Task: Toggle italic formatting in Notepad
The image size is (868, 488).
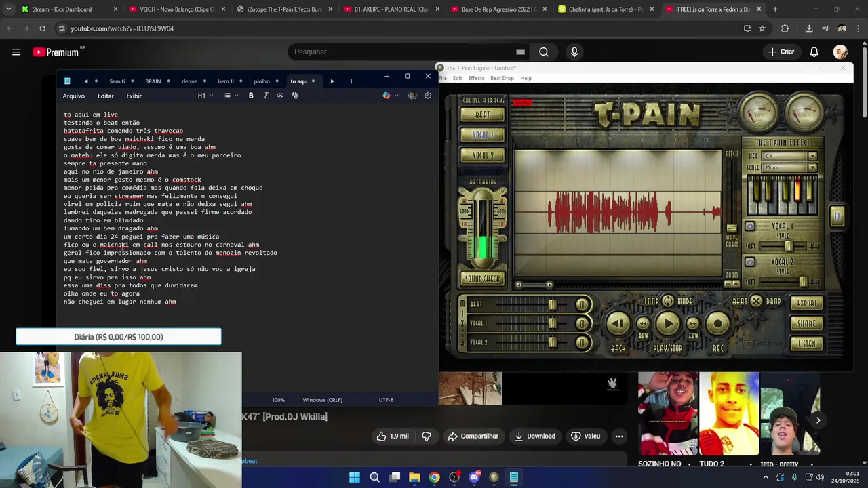Action: pos(265,96)
